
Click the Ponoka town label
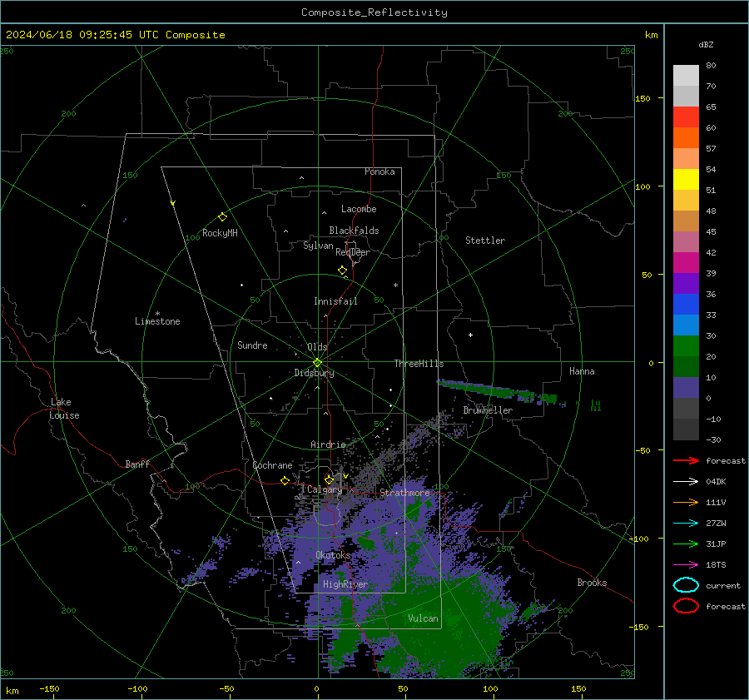pos(379,171)
